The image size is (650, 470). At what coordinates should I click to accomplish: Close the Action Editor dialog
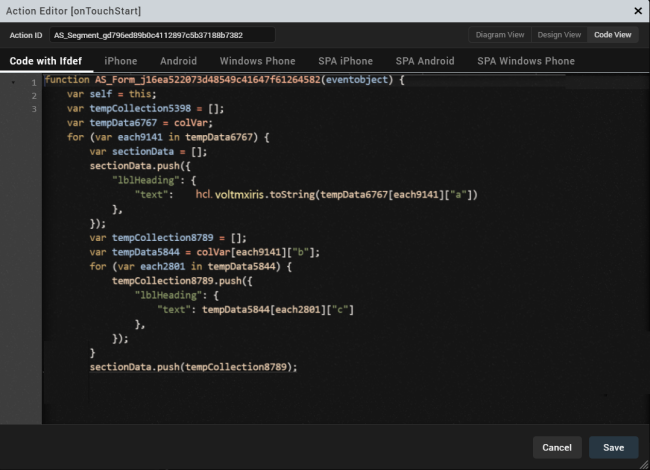[638, 10]
